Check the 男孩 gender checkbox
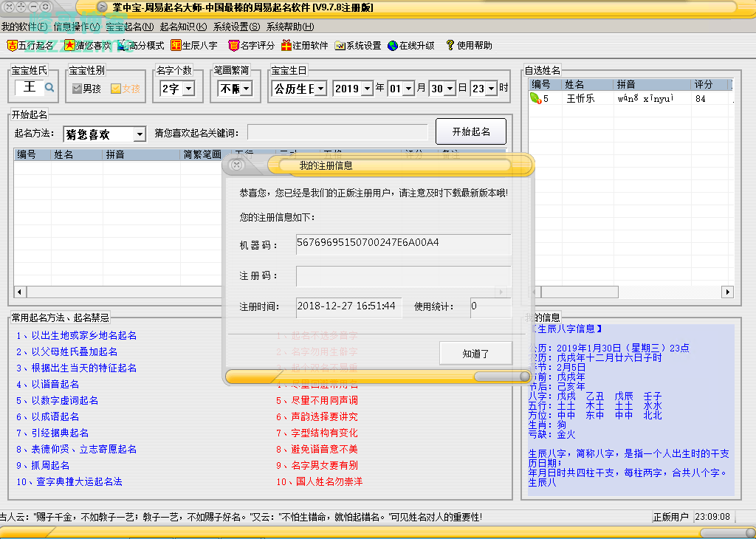This screenshot has height=539, width=756. pyautogui.click(x=77, y=89)
